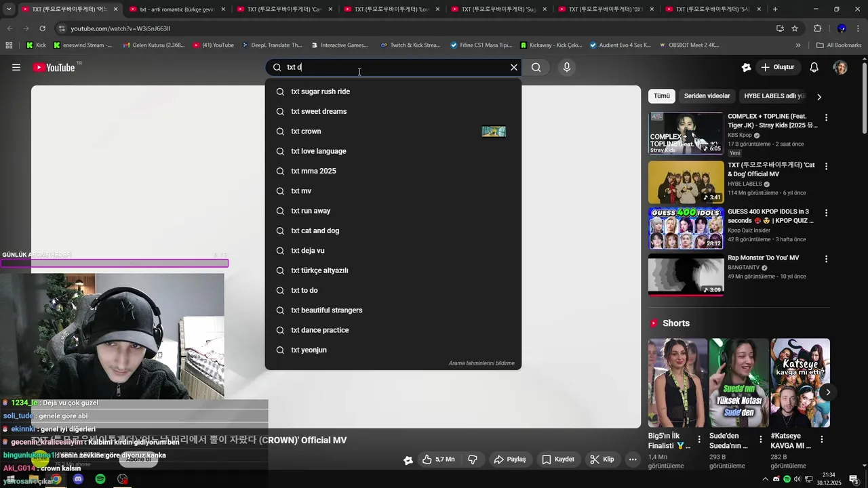
Task: Click the Klip scissors button
Action: 602,460
